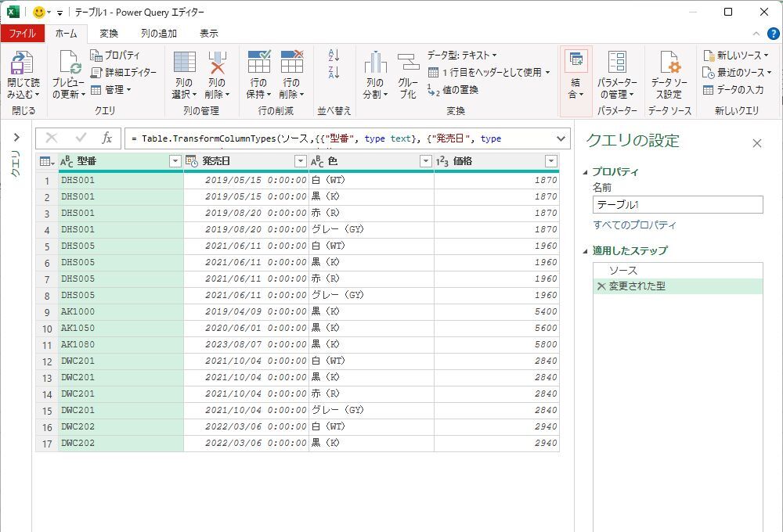Sort ascending with the A-Z icon
The width and height of the screenshot is (783, 532).
coord(334,56)
